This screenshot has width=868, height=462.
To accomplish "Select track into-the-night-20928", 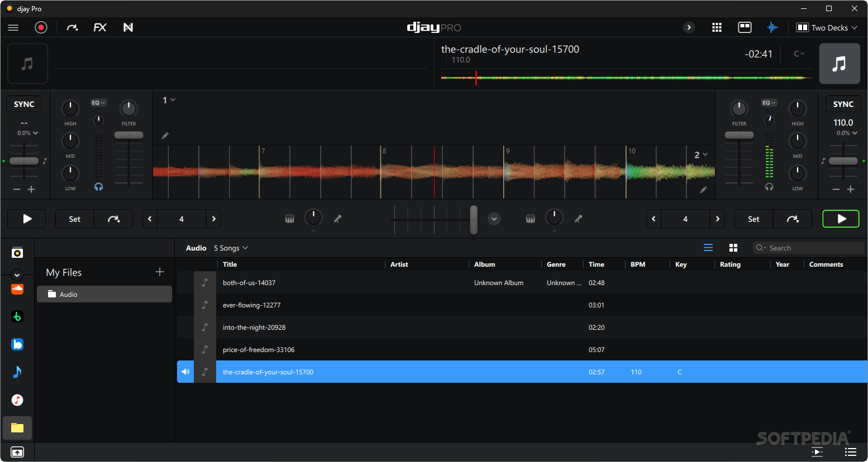I will [522, 328].
